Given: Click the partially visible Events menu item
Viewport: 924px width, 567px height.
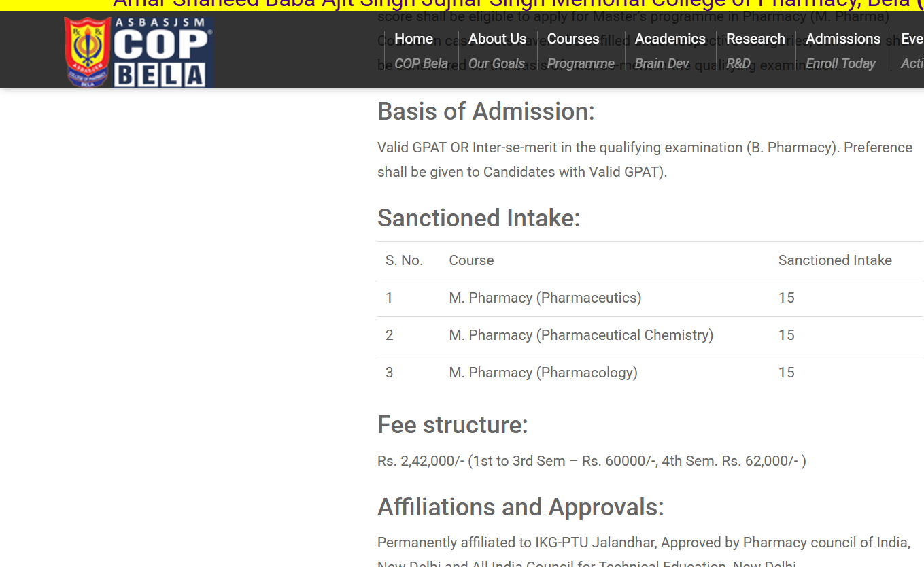Looking at the screenshot, I should tap(912, 39).
